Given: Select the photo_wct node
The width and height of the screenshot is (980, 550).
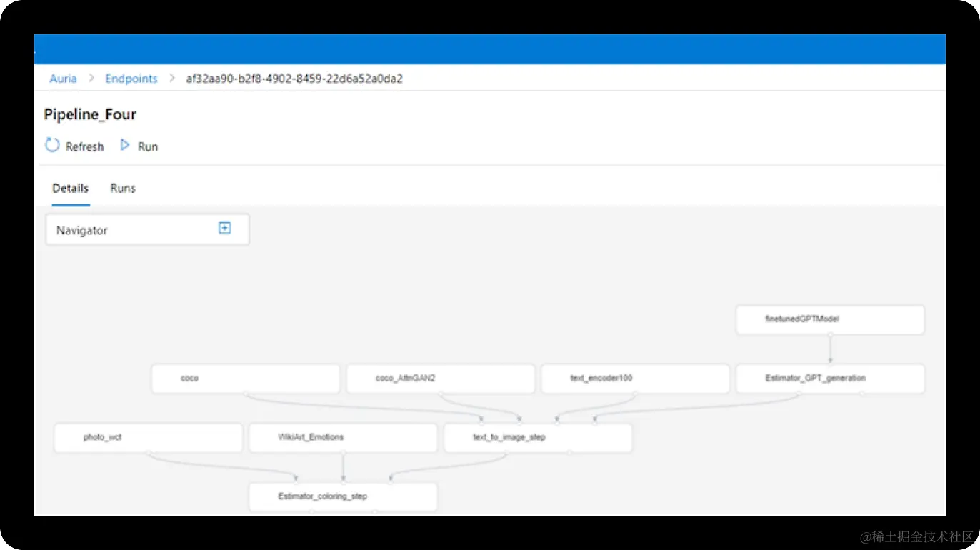Looking at the screenshot, I should 149,437.
